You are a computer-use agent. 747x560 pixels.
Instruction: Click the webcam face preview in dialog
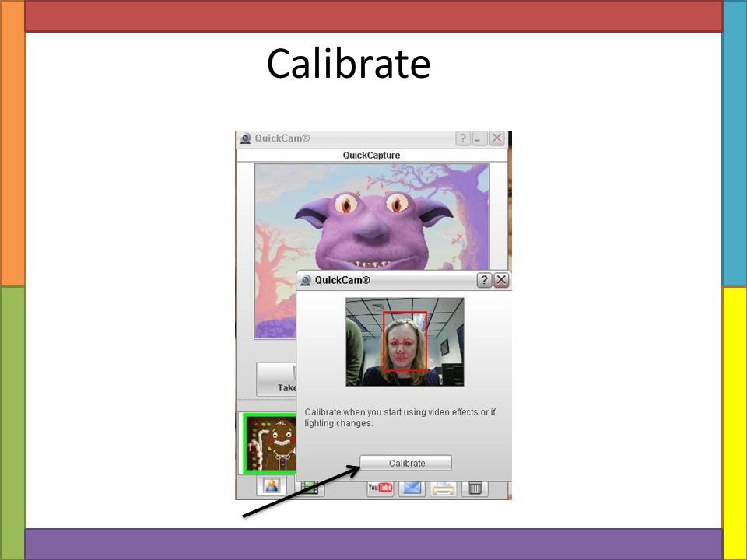click(405, 342)
